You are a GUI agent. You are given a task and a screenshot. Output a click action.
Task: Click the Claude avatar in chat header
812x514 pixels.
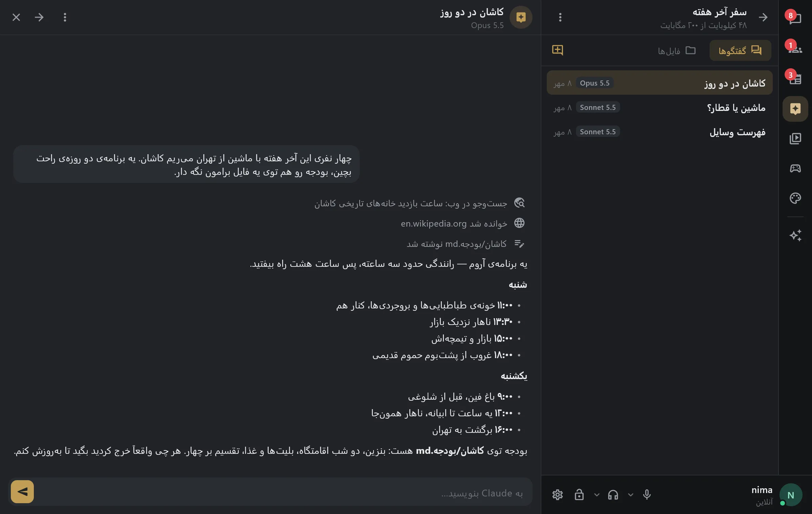pos(521,17)
